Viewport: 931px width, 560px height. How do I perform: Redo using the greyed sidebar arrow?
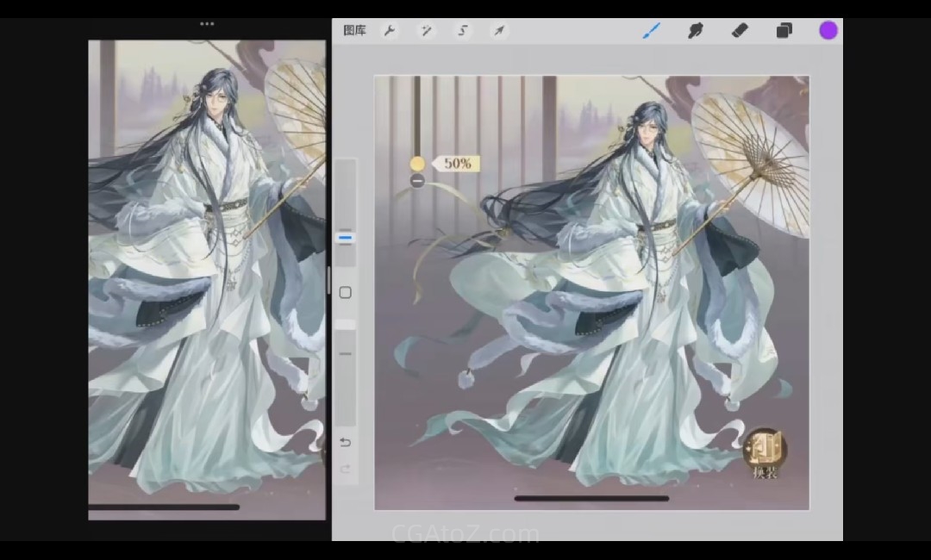click(345, 470)
